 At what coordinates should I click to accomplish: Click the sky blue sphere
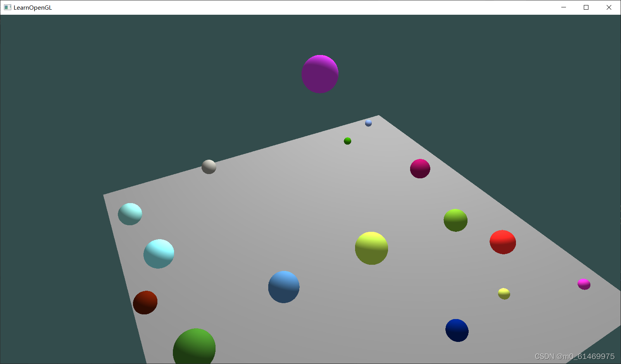coord(284,287)
